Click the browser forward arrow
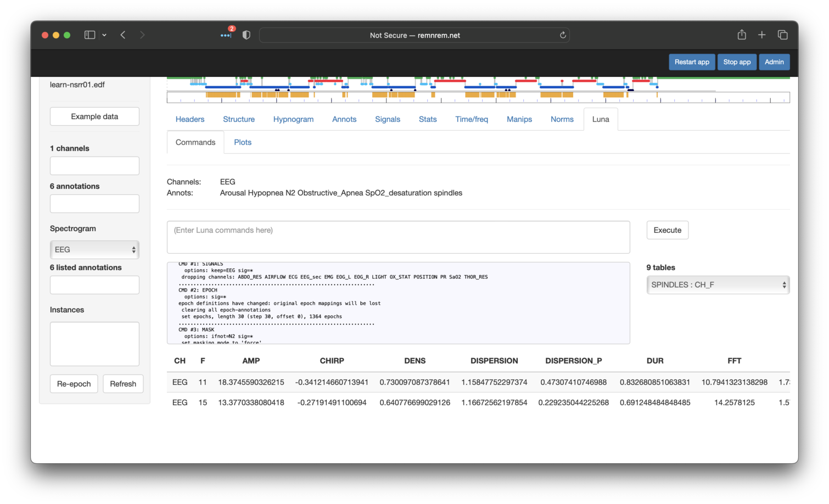Screen dimensions: 829x504 click(x=142, y=35)
